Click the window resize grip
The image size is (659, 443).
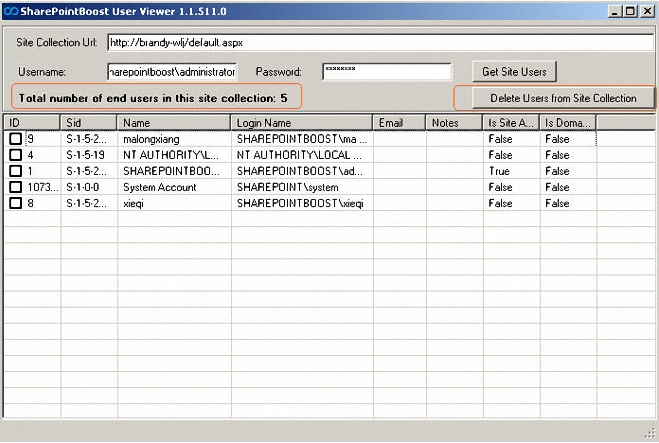tap(650, 433)
